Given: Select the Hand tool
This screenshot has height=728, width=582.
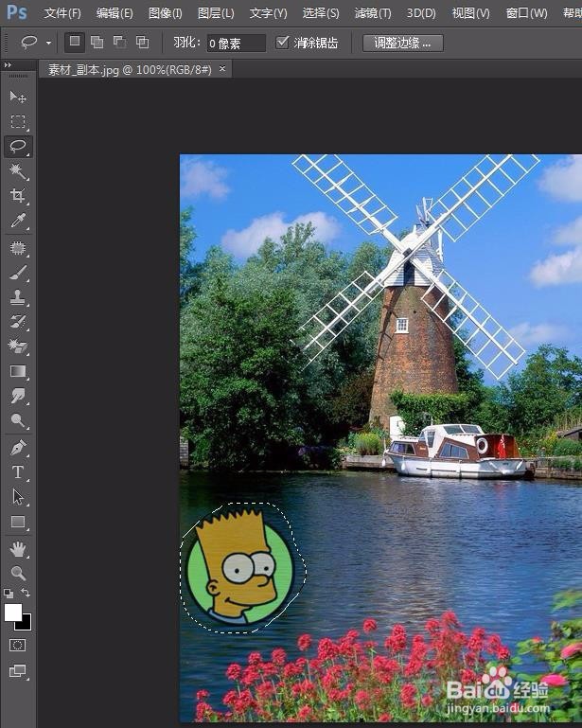Looking at the screenshot, I should click(18, 549).
